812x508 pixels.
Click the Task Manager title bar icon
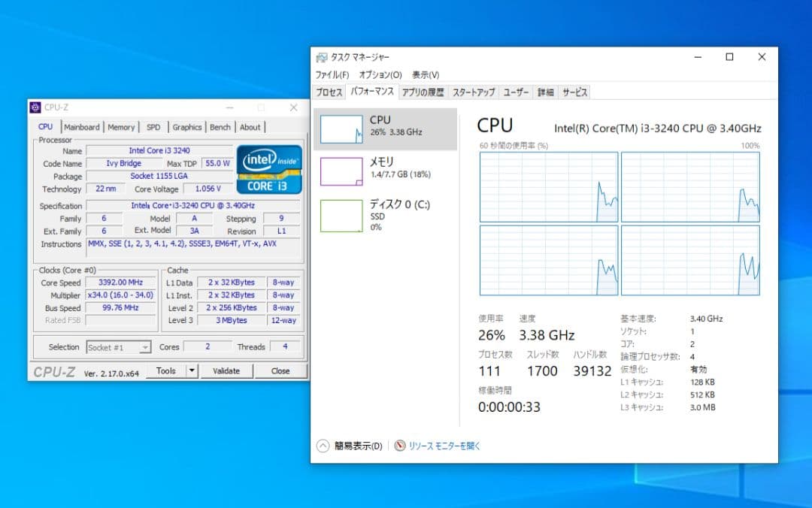322,57
